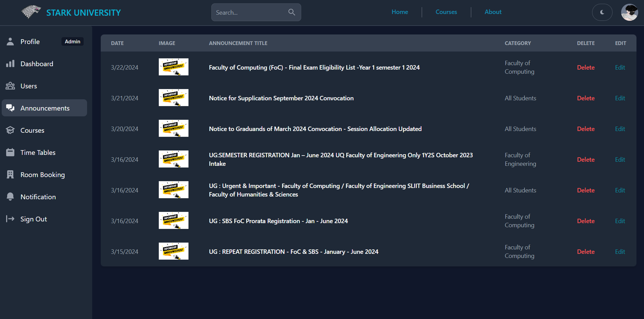
Task: Click the Stark University wolf logo
Action: (30, 12)
